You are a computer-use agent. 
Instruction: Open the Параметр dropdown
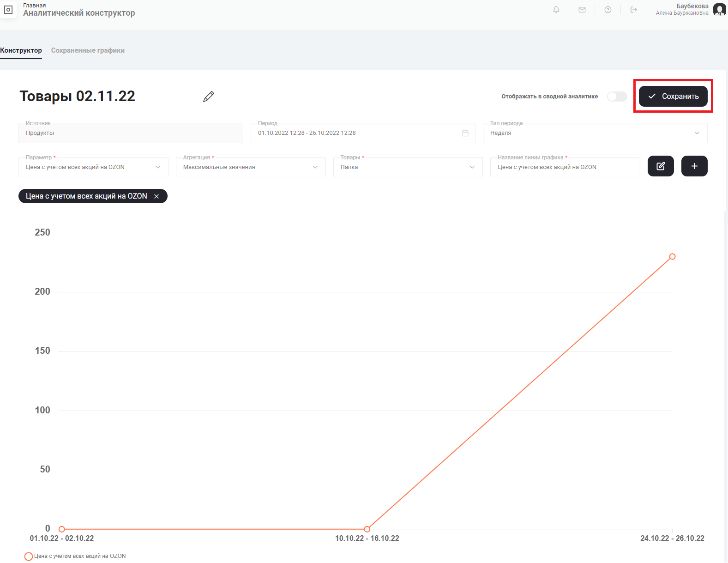[93, 167]
